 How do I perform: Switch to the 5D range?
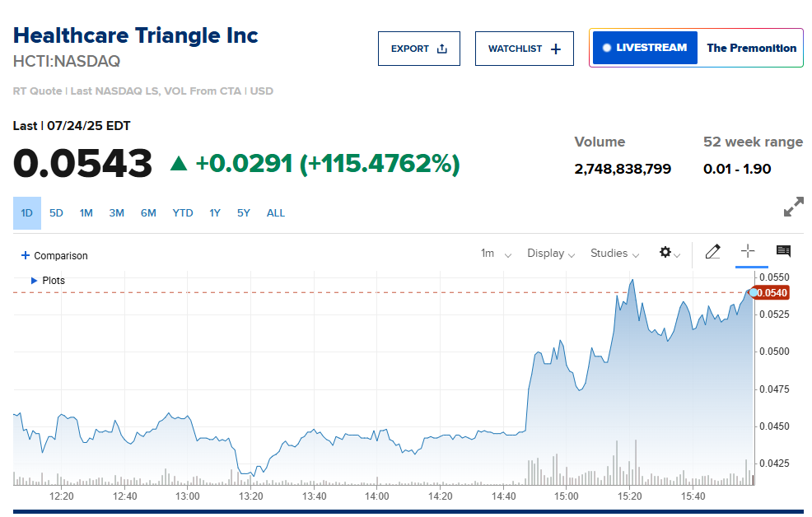(56, 213)
